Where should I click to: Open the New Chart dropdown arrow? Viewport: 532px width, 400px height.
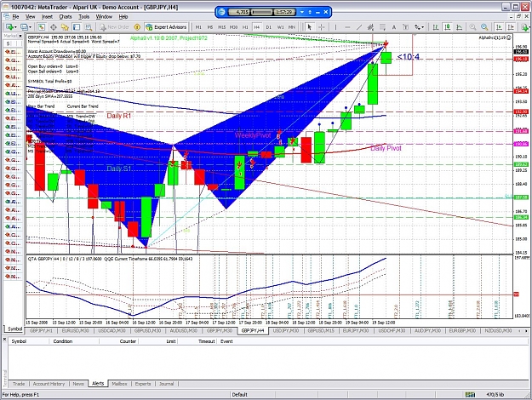point(15,27)
